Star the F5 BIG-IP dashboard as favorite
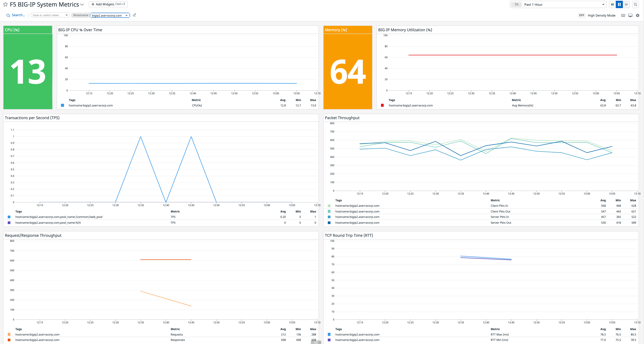Viewport: 644px width, 344px height. [x=5, y=4]
